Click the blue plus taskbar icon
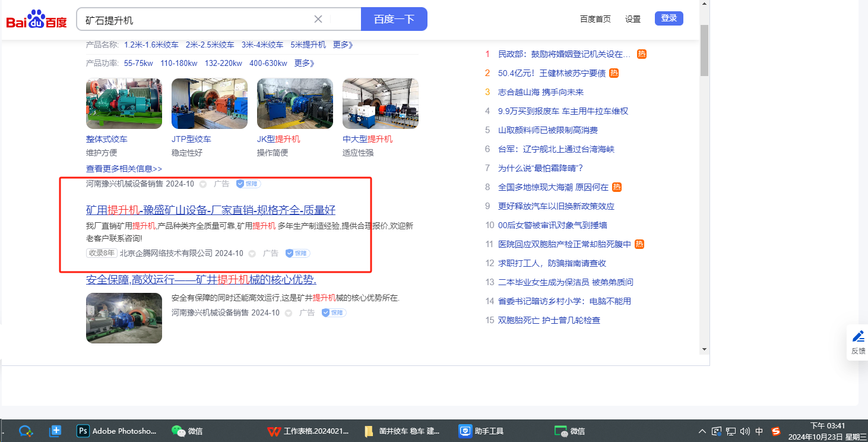868x442 pixels. point(55,431)
